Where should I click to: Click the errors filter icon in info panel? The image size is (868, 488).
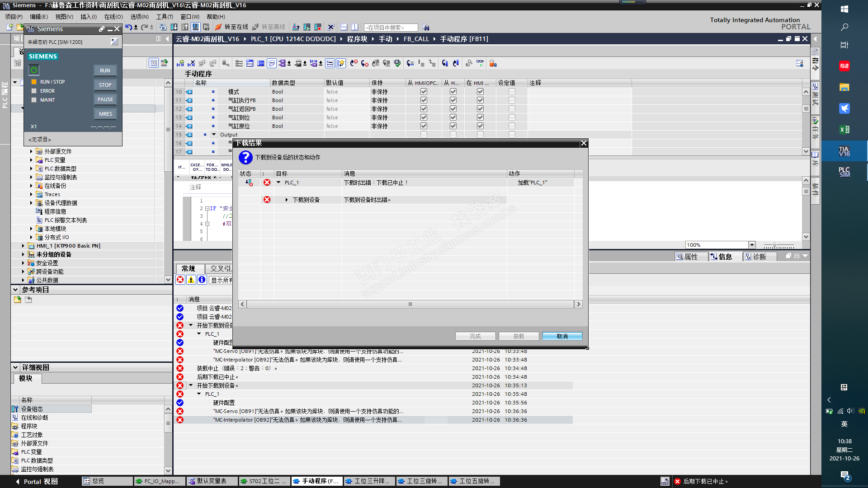click(x=180, y=280)
